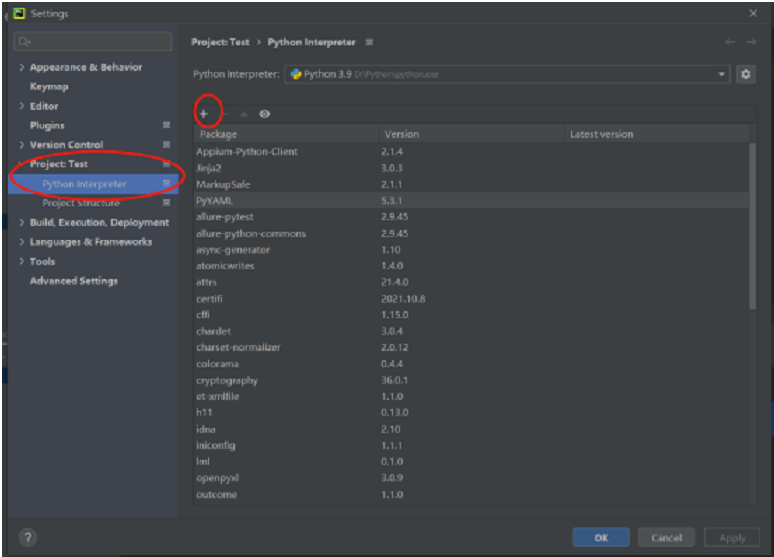
Task: Expand Build, Execution, Deployment section
Action: 21,222
